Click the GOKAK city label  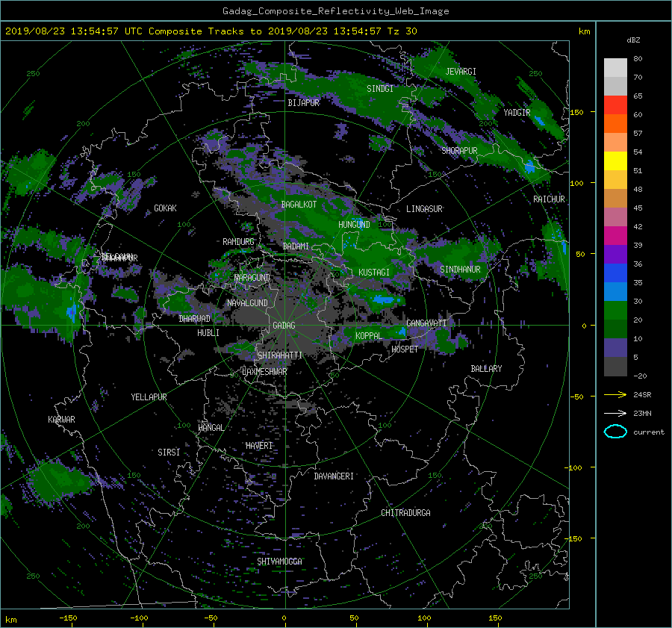[165, 208]
